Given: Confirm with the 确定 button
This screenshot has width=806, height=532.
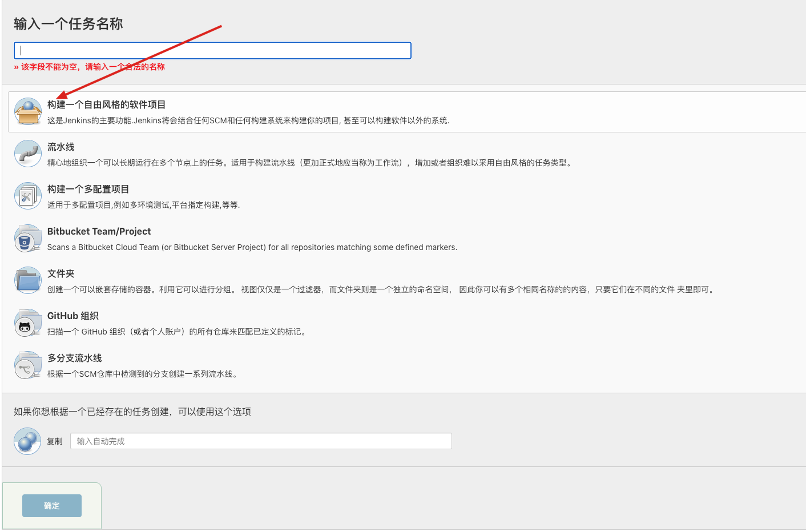Looking at the screenshot, I should [x=52, y=506].
